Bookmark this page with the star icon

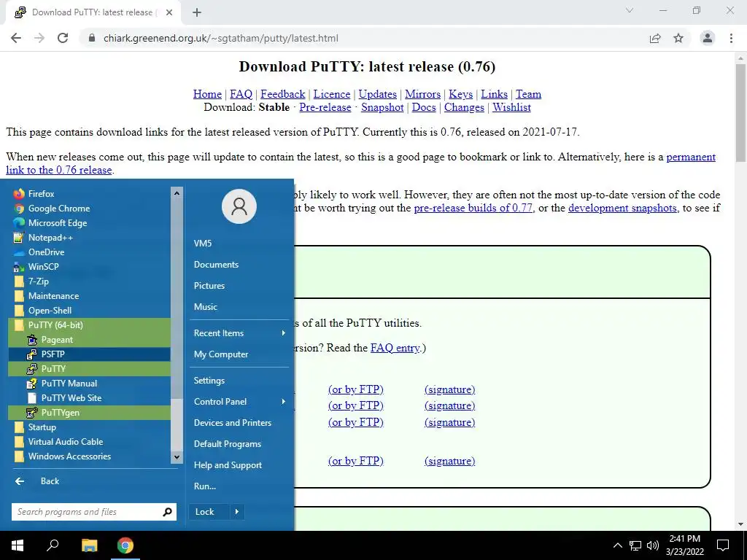coord(678,38)
